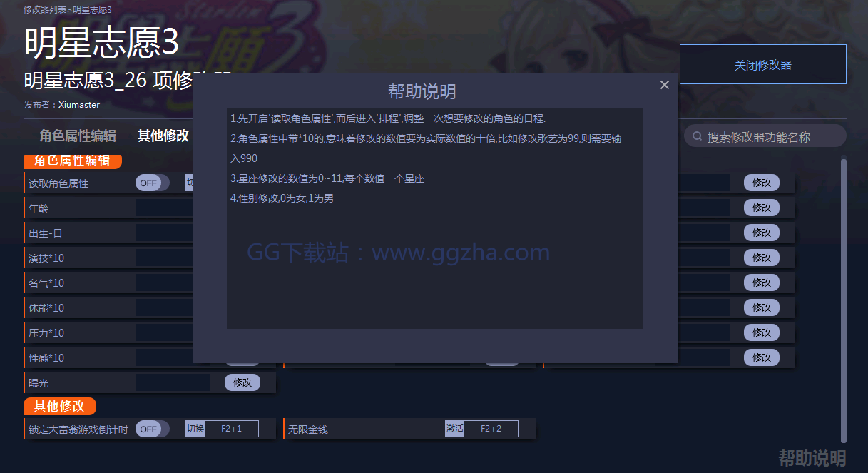Toggle the 读取角色属性 switch
Image resolution: width=868 pixels, height=473 pixels.
(153, 183)
